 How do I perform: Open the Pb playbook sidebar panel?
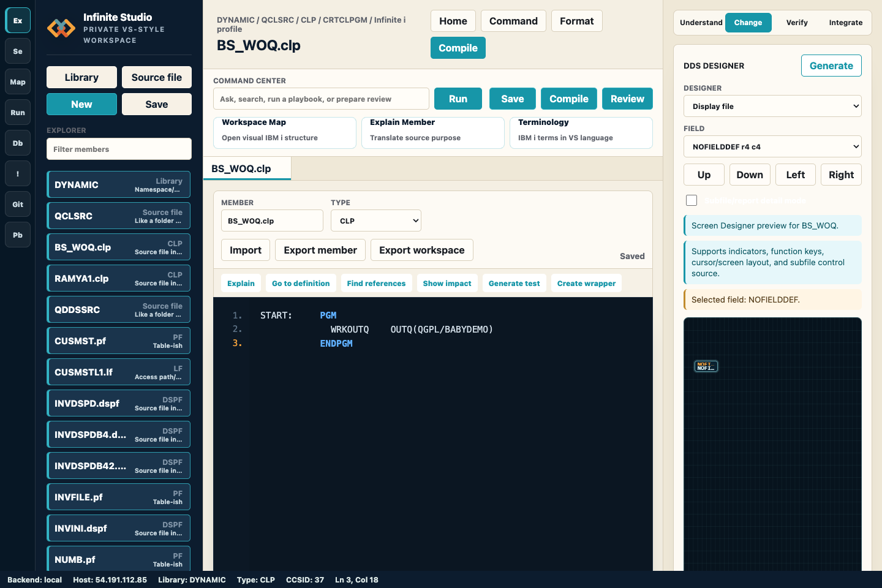(x=18, y=235)
